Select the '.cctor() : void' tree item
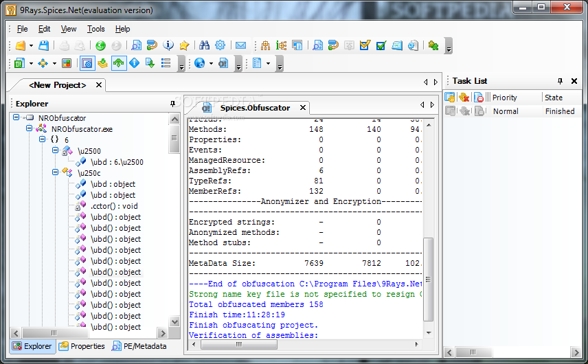 pyautogui.click(x=114, y=206)
